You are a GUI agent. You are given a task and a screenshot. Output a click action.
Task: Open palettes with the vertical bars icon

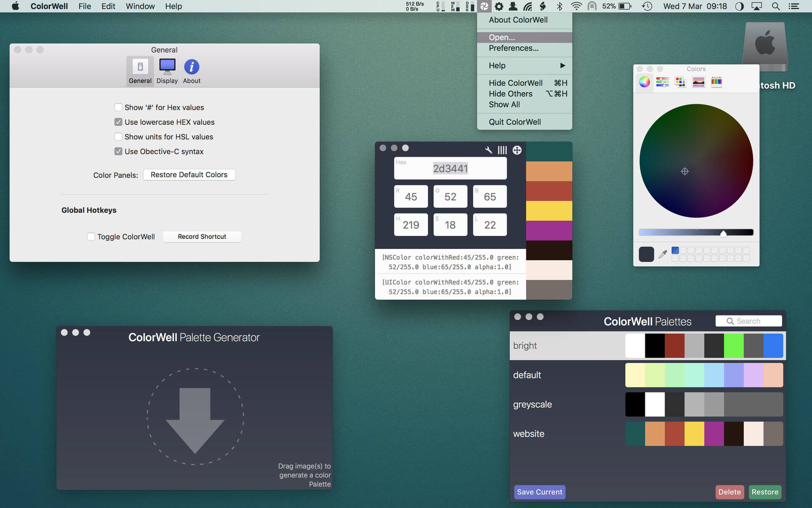[502, 150]
